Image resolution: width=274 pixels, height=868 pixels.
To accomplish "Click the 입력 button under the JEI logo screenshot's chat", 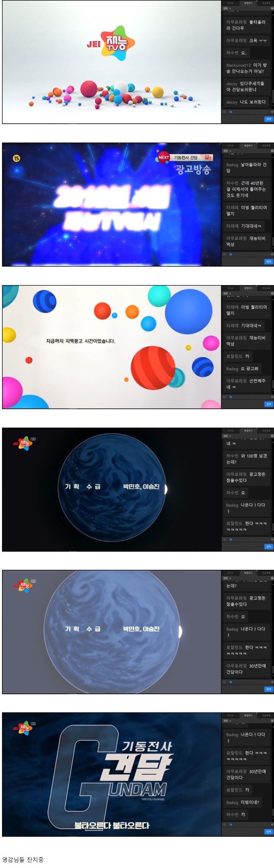I will click(269, 119).
